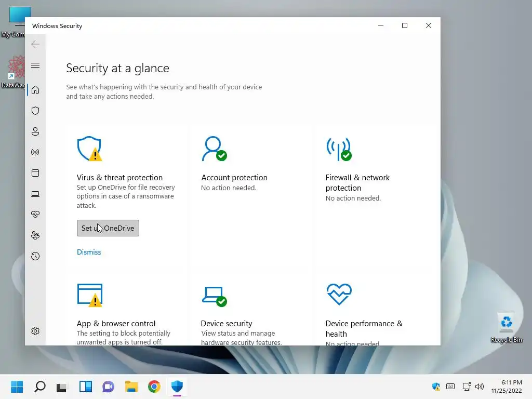Screen dimensions: 532x399
Task: Select My Computer desktop icon
Action: [x=13, y=22]
